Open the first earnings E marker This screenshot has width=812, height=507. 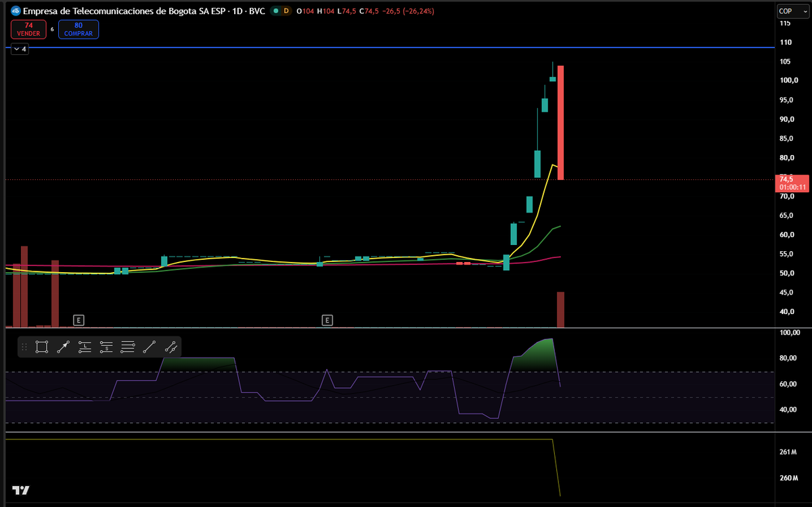(x=78, y=319)
